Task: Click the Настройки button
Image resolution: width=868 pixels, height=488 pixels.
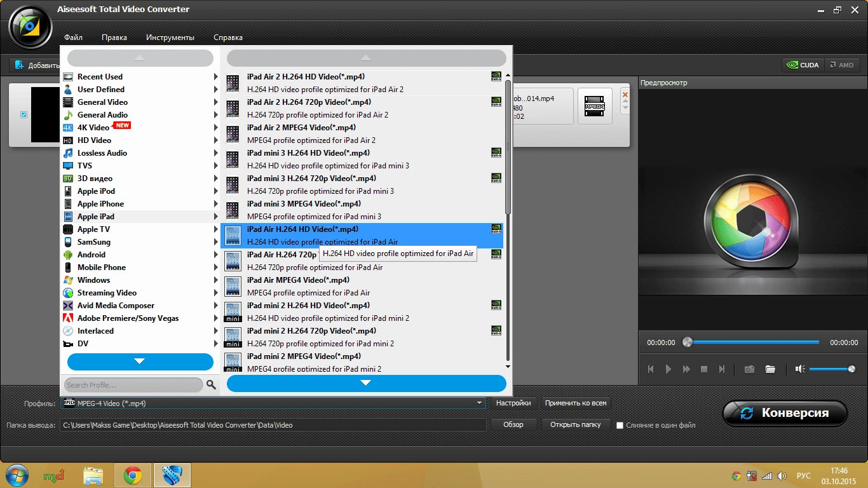Action: tap(513, 403)
